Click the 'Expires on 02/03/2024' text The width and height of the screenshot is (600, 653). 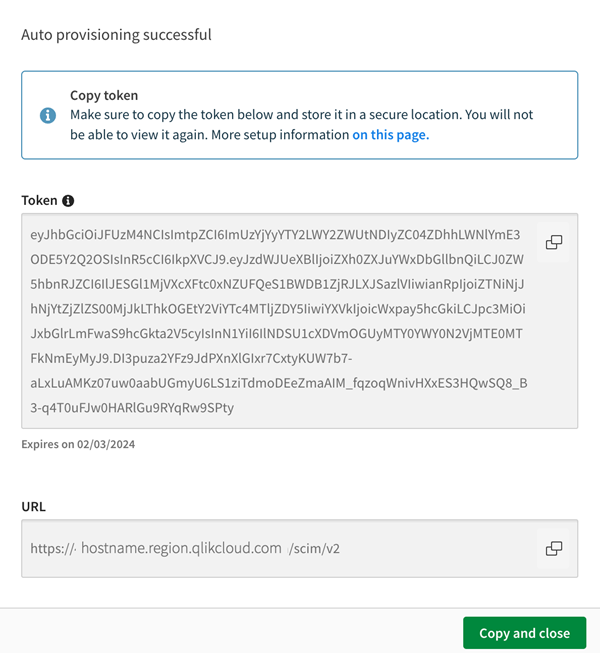78,444
